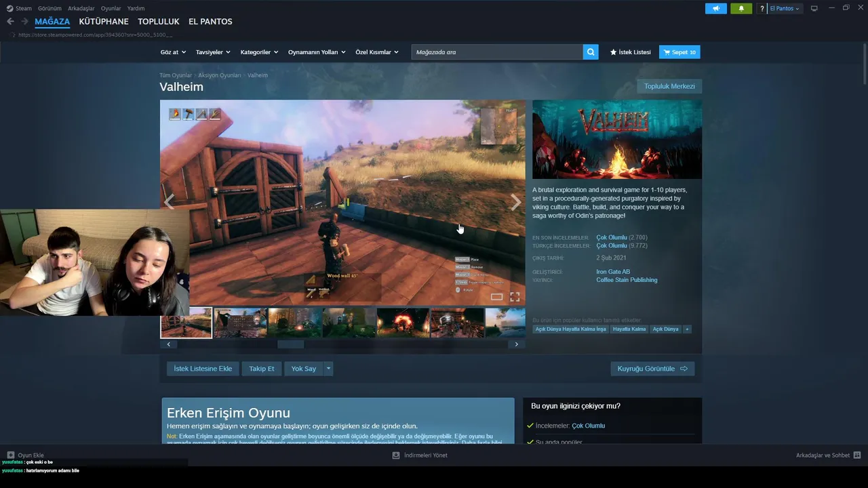868x488 pixels.
Task: Click the Mağazada ara search field
Action: pos(497,52)
